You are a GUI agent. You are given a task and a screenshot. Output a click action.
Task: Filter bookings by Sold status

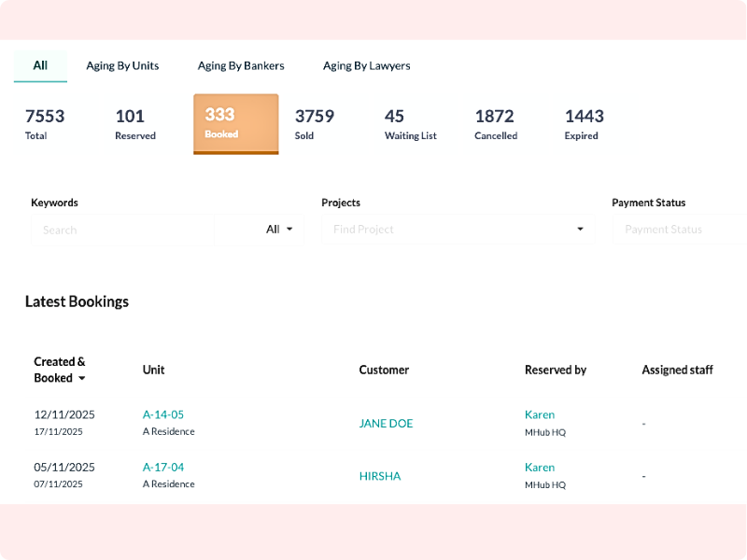[317, 122]
